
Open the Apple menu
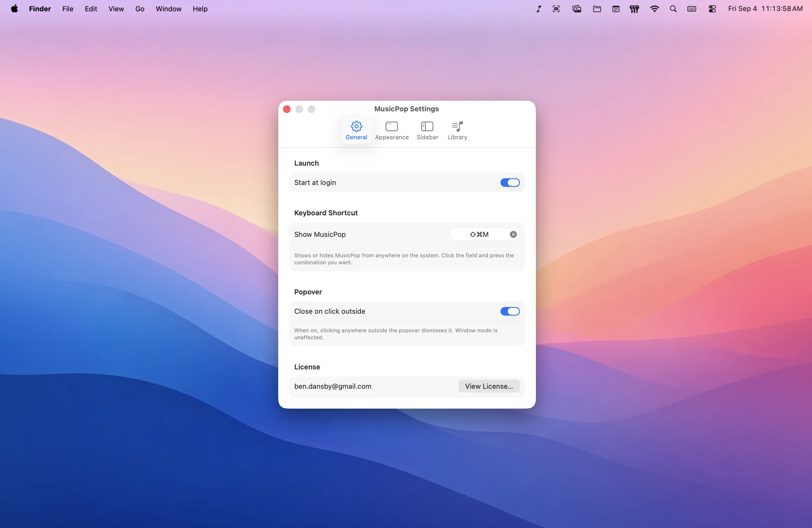[14, 9]
